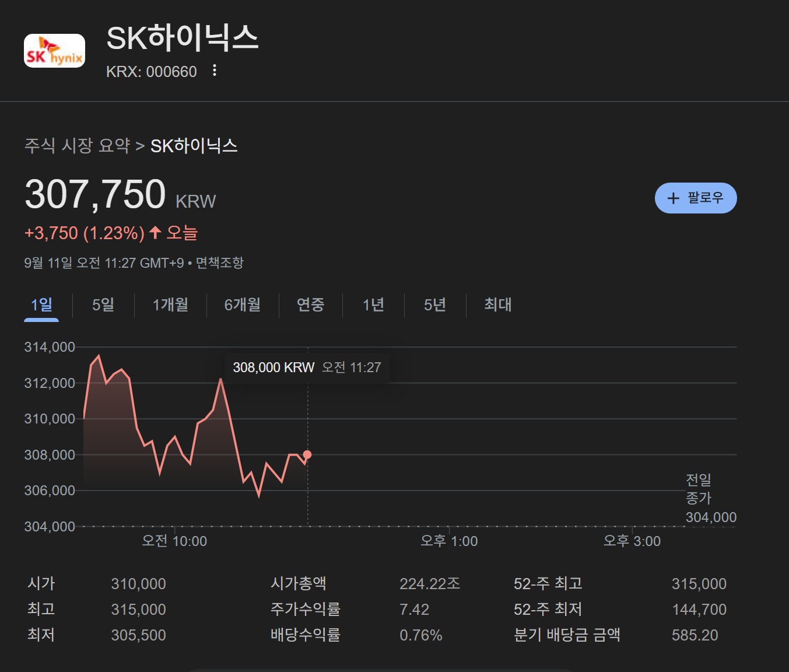Click the 52-주 최저 value 144,700
The height and width of the screenshot is (672, 789).
click(x=699, y=610)
